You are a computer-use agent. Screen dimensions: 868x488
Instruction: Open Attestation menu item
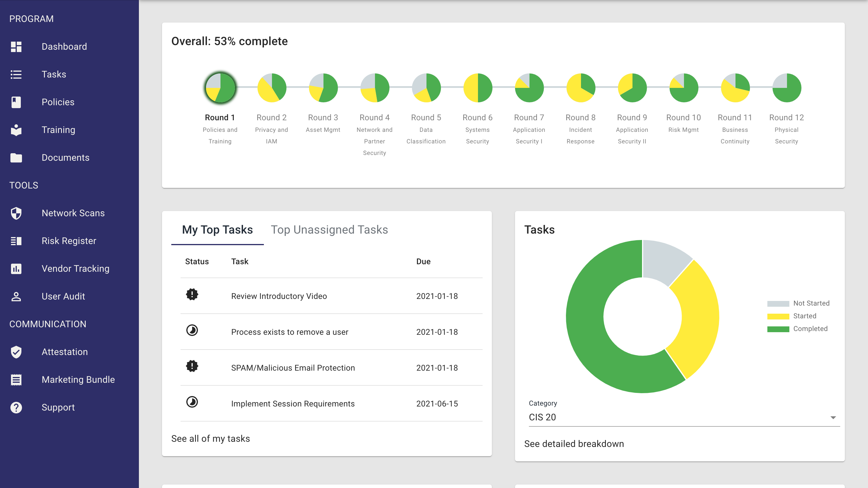pos(69,352)
